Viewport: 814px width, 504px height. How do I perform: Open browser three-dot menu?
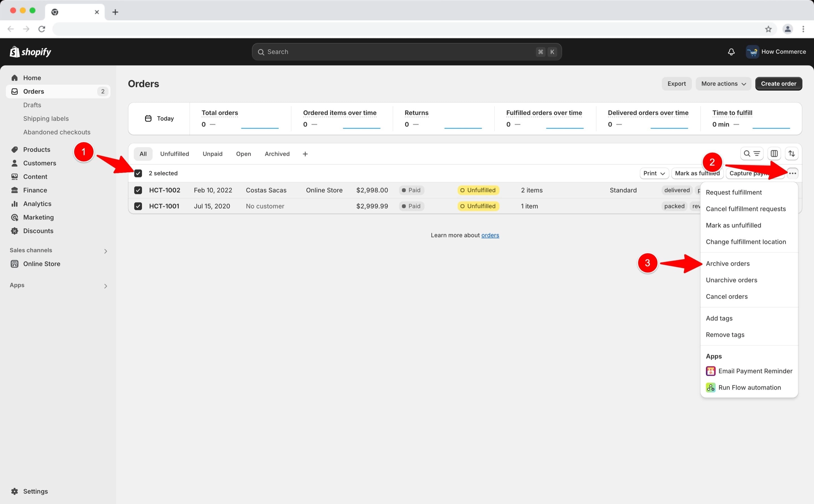click(803, 29)
